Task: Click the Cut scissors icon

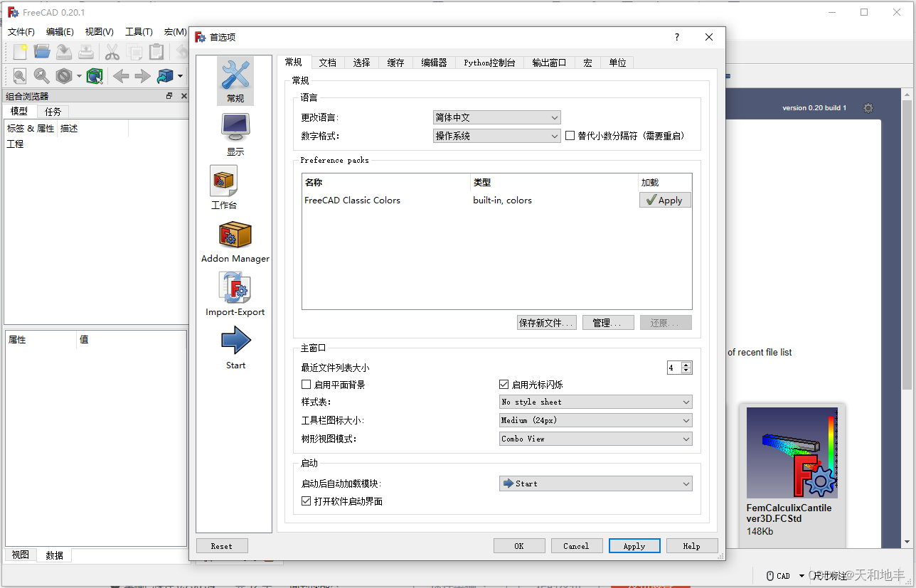Action: (112, 51)
